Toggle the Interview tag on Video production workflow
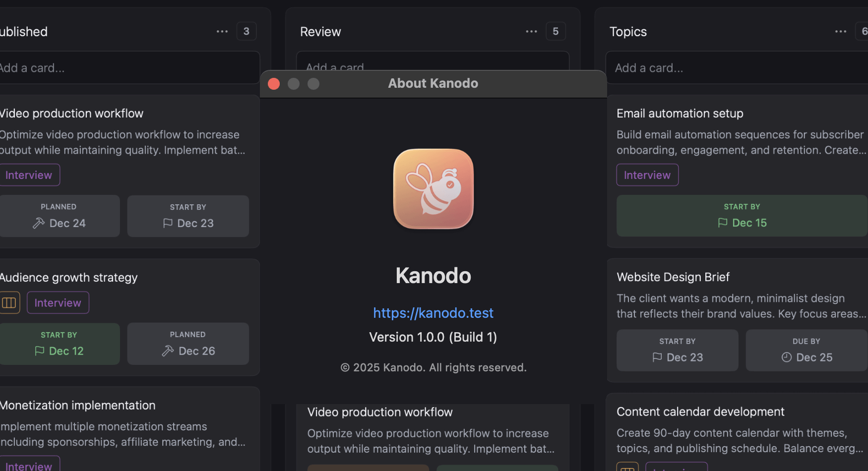 [28, 175]
